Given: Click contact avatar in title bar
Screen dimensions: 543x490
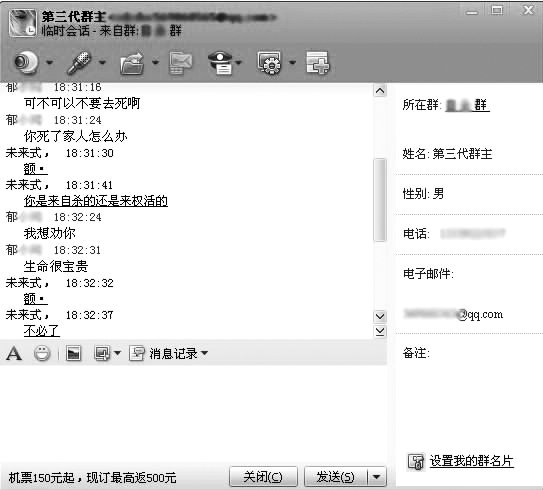Looking at the screenshot, I should [x=23, y=23].
